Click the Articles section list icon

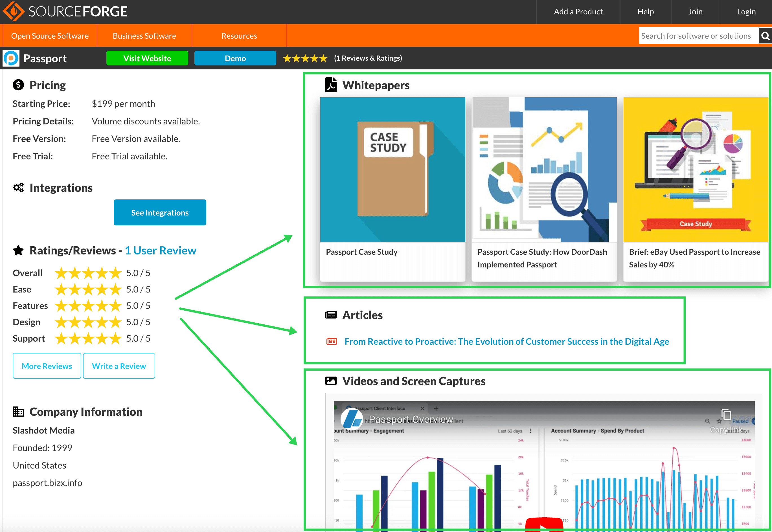[331, 315]
